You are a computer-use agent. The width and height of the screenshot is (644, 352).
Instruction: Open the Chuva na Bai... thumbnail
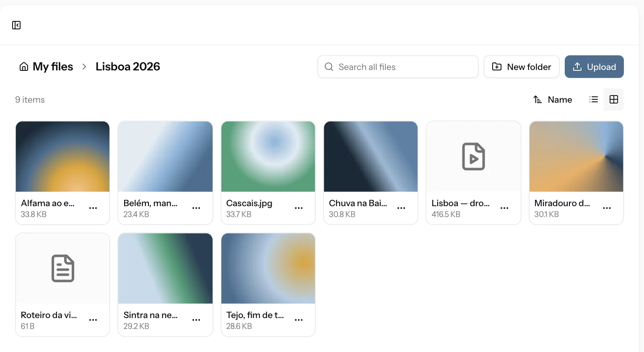point(371,157)
